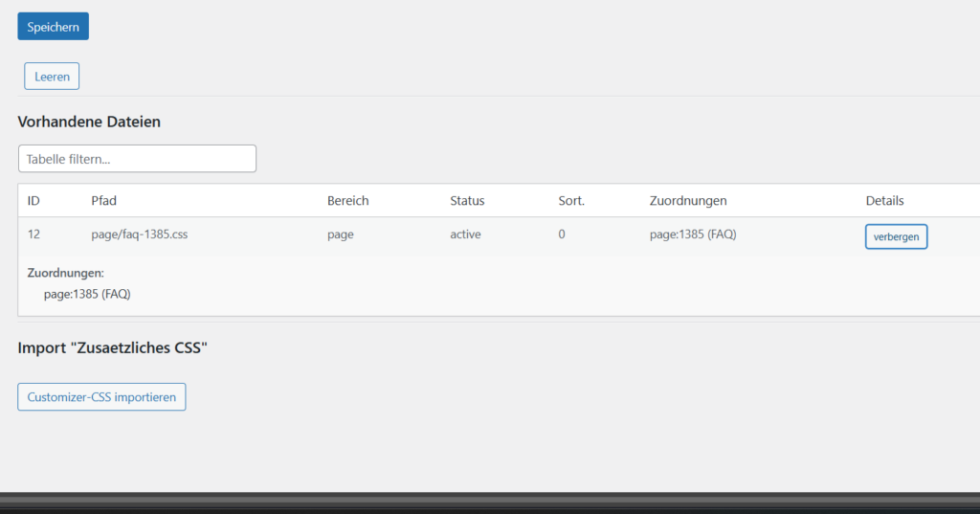Select the page/faq-1385.css path cell
The image size is (980, 514).
click(139, 235)
